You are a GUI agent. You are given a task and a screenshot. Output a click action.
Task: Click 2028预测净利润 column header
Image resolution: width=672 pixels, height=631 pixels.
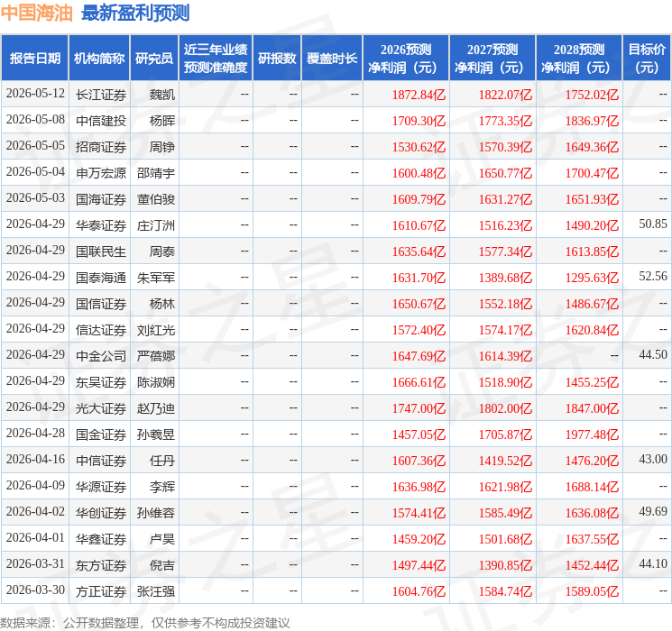[x=579, y=59]
